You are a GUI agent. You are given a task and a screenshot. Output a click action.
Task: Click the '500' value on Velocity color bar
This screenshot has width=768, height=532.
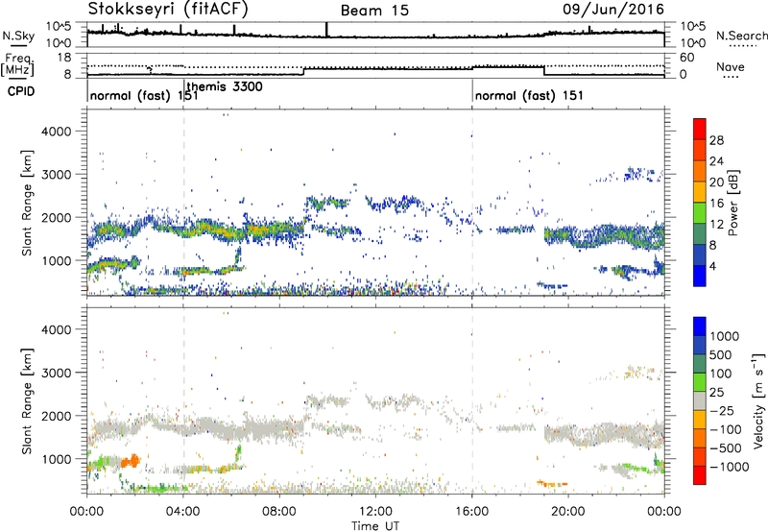coord(721,354)
